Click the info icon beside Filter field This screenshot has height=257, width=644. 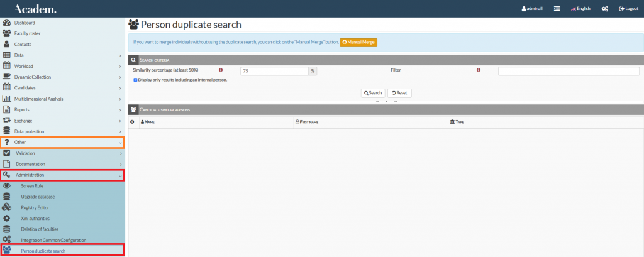click(x=479, y=70)
